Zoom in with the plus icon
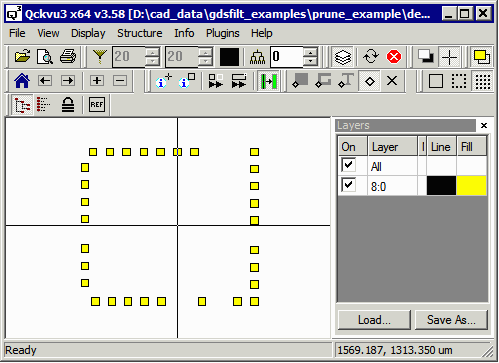Viewport: 499px width, 363px height. (x=97, y=81)
